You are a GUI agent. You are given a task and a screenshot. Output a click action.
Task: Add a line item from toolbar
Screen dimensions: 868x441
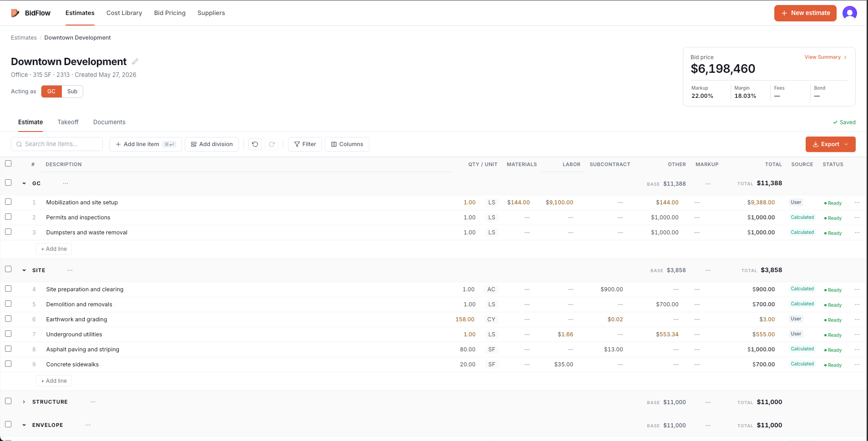pyautogui.click(x=146, y=144)
